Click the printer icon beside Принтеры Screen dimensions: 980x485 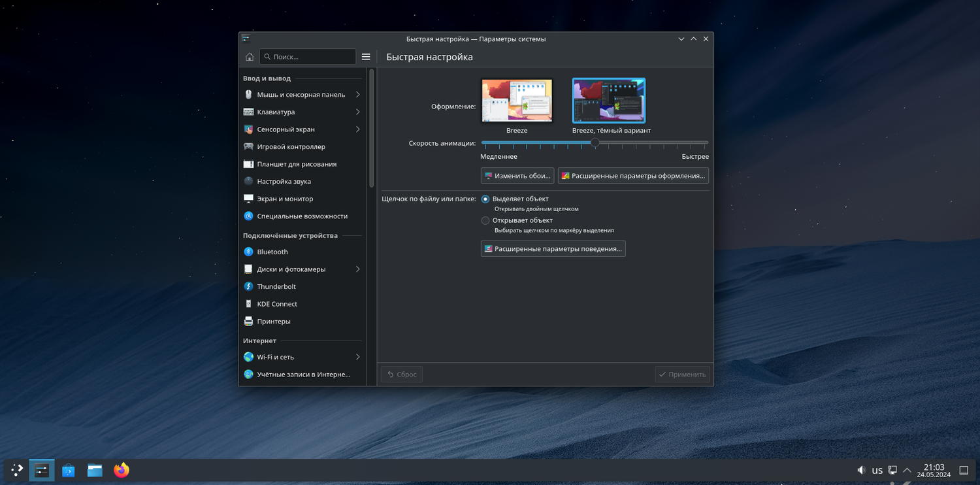[x=248, y=321]
